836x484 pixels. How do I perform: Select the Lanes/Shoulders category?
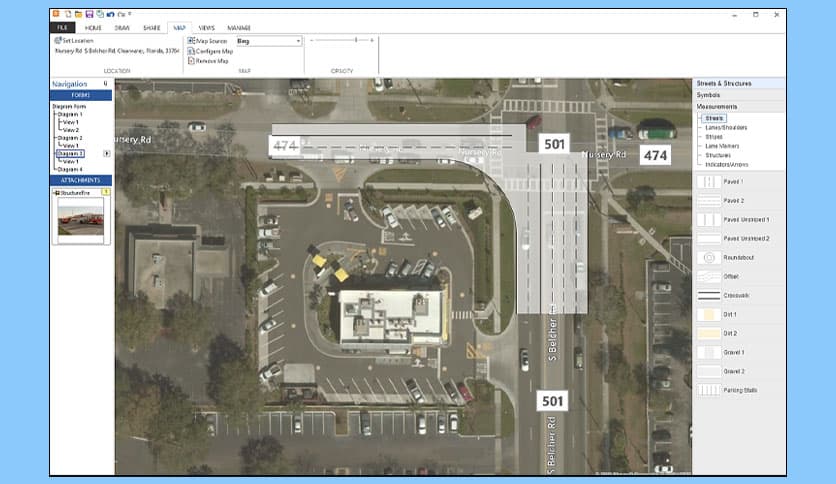(x=726, y=128)
